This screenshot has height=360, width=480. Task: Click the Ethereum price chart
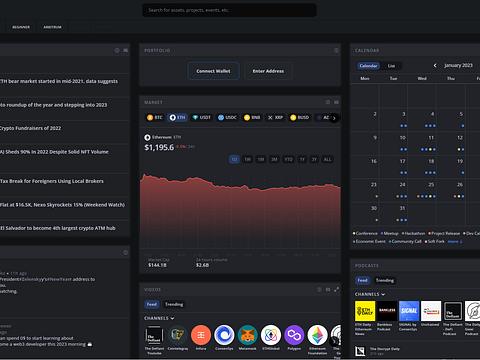(240, 210)
